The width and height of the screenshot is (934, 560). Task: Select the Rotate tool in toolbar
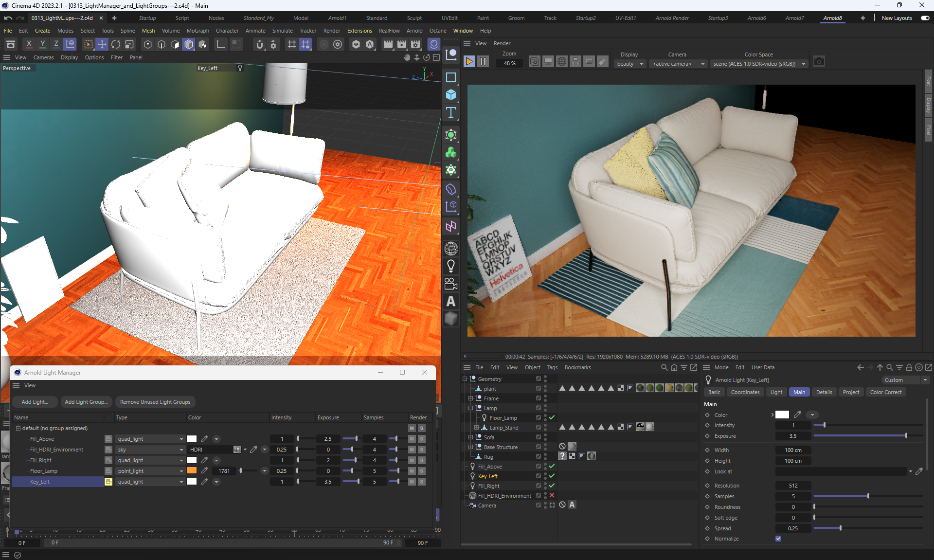tap(116, 45)
